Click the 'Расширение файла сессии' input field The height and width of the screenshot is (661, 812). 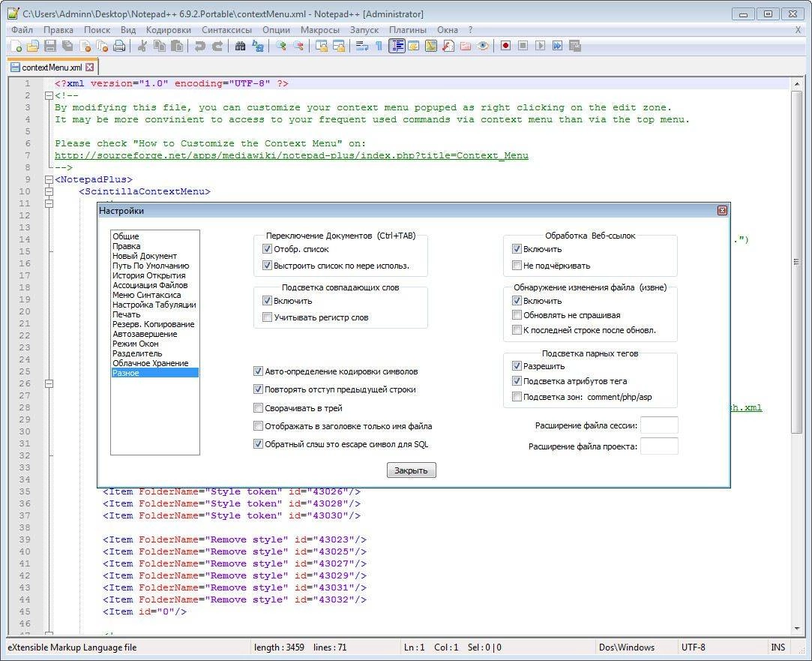point(659,425)
